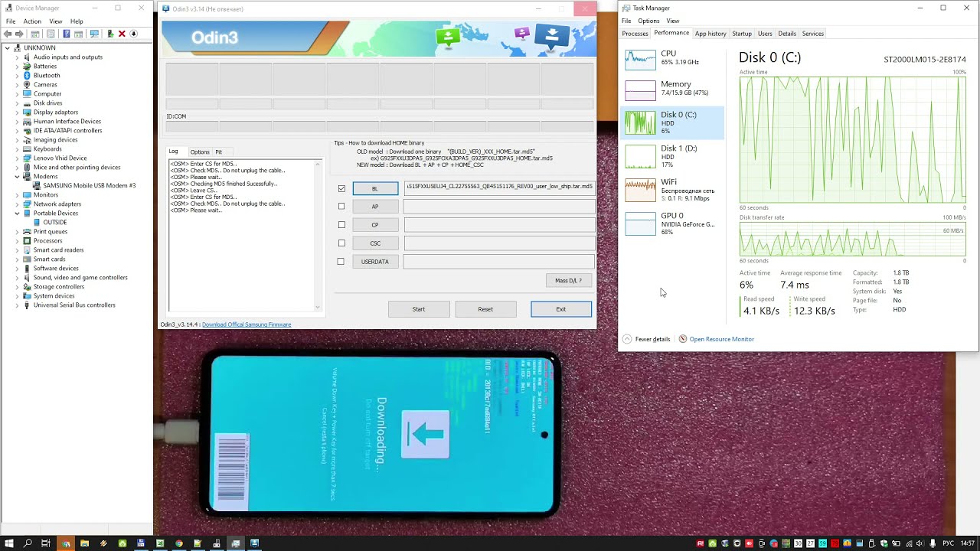980x551 pixels.
Task: Expand the Network adapters node
Action: 17,204
